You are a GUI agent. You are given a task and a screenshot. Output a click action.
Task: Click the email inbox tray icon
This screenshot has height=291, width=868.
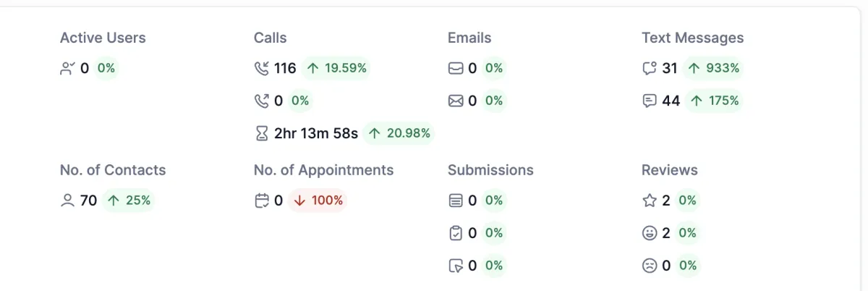coord(456,69)
